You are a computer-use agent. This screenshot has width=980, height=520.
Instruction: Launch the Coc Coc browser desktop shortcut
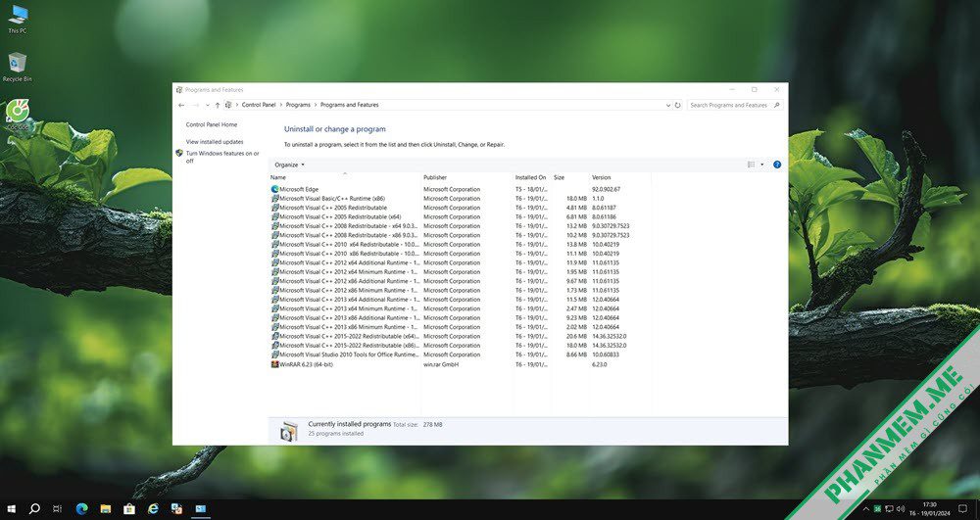(18, 115)
